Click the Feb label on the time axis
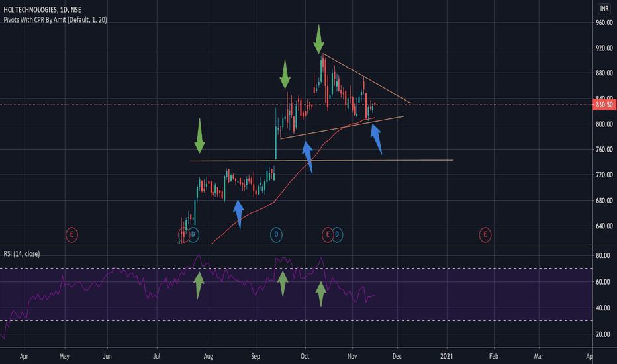The height and width of the screenshot is (364, 617). 493,357
